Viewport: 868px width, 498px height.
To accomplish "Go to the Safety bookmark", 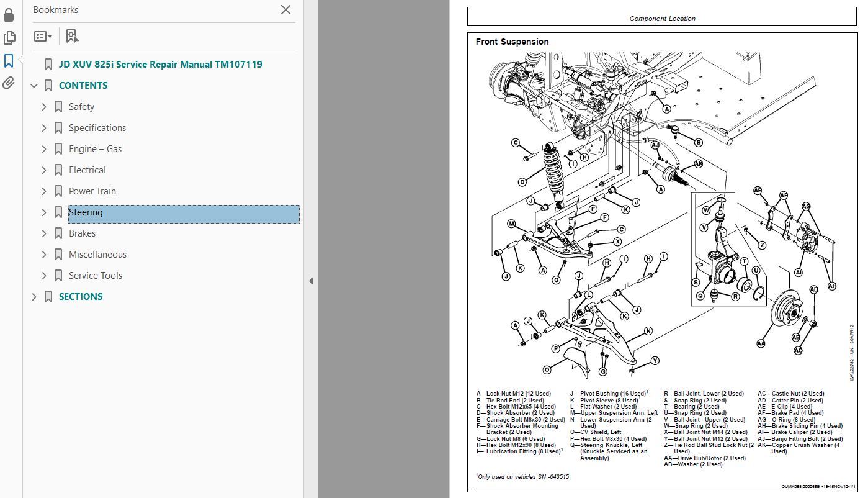I will (81, 107).
